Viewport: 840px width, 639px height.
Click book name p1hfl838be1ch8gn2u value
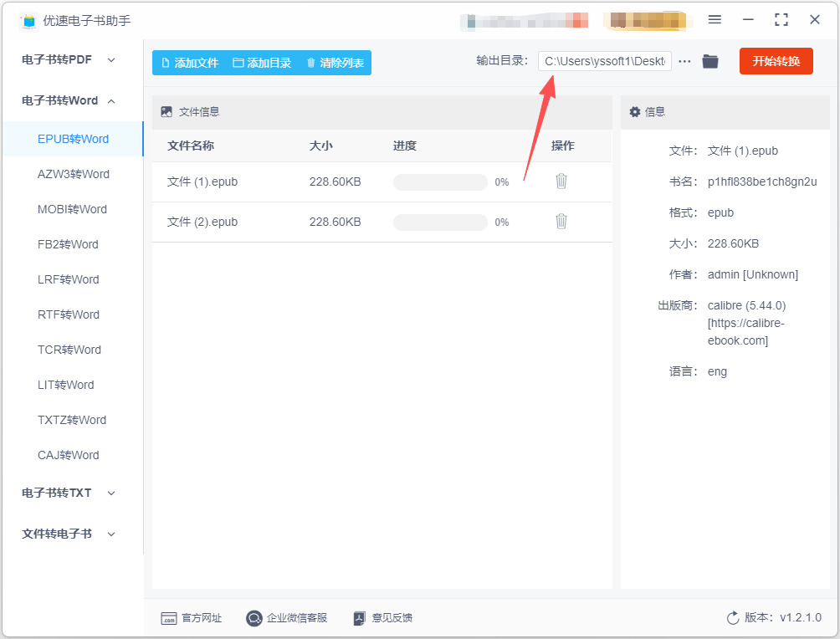762,181
